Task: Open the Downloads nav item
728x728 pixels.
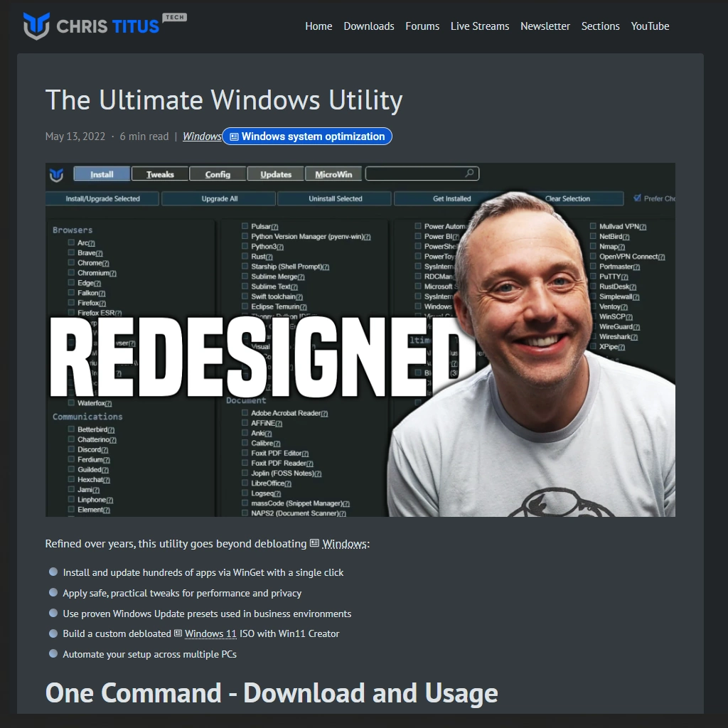Action: (369, 26)
